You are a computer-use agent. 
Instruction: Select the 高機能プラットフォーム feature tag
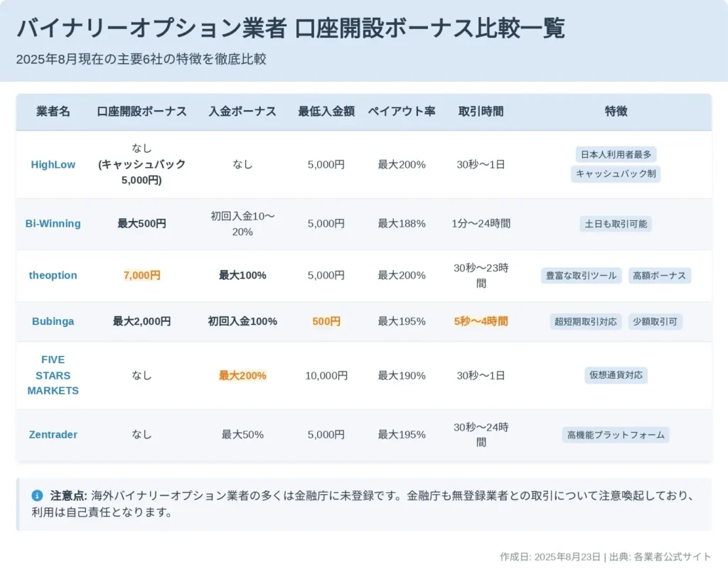[x=616, y=434]
